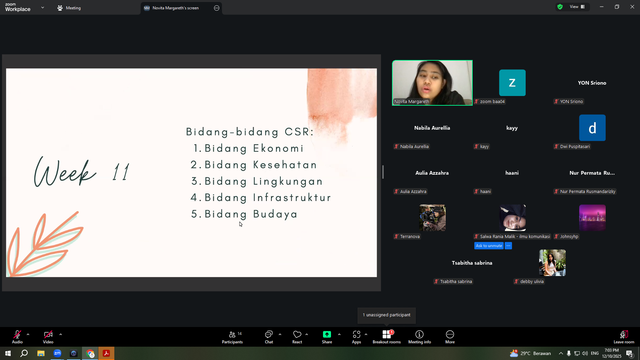Start camera using the Video button
The width and height of the screenshot is (640, 360).
pyautogui.click(x=48, y=337)
